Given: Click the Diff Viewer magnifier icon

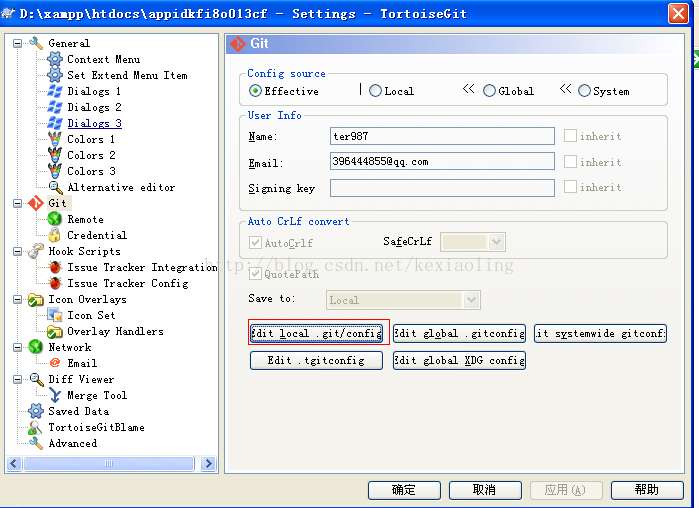Looking at the screenshot, I should (36, 379).
